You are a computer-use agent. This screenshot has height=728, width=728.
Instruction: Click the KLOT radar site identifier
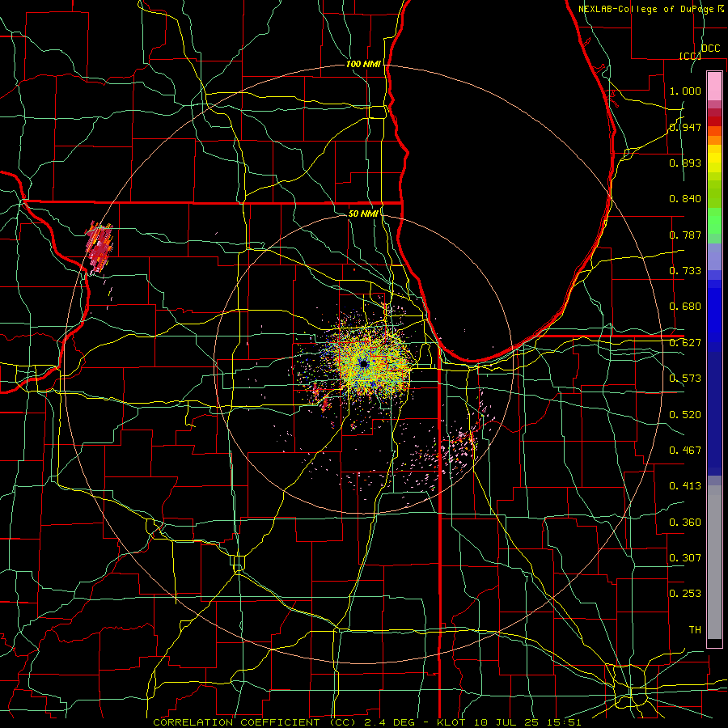451,722
